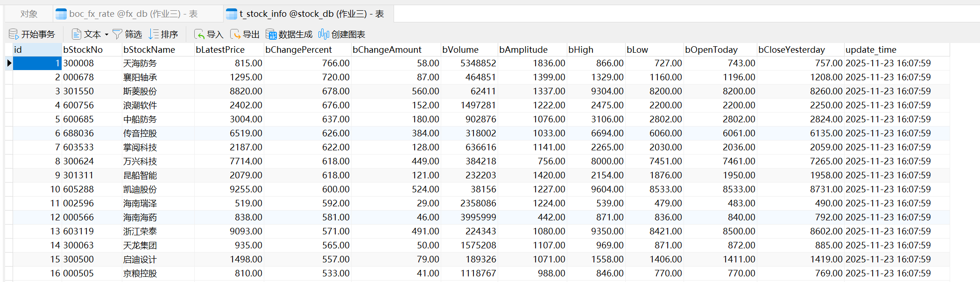
Task: Select the stock name cell 浪潮软件
Action: [158, 105]
